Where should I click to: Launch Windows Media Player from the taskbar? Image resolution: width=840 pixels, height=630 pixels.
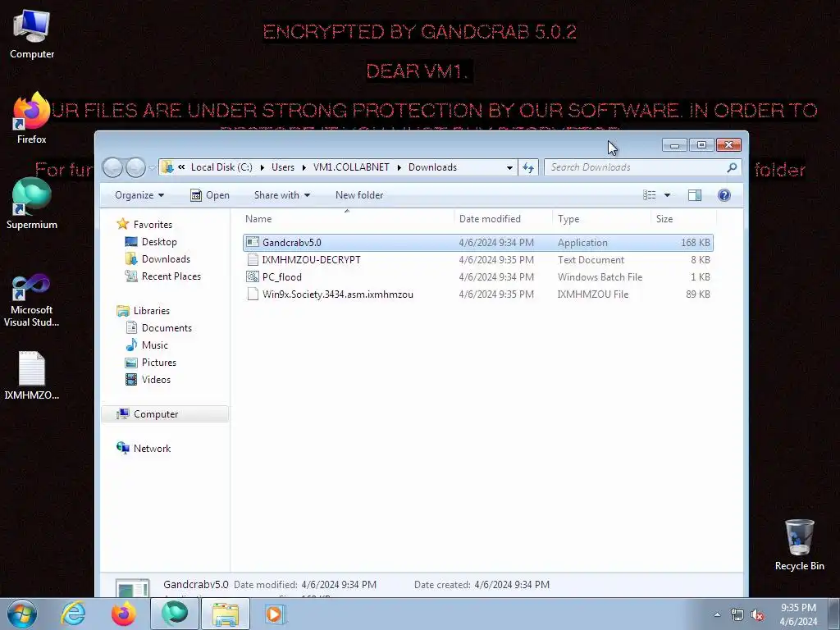pos(274,614)
